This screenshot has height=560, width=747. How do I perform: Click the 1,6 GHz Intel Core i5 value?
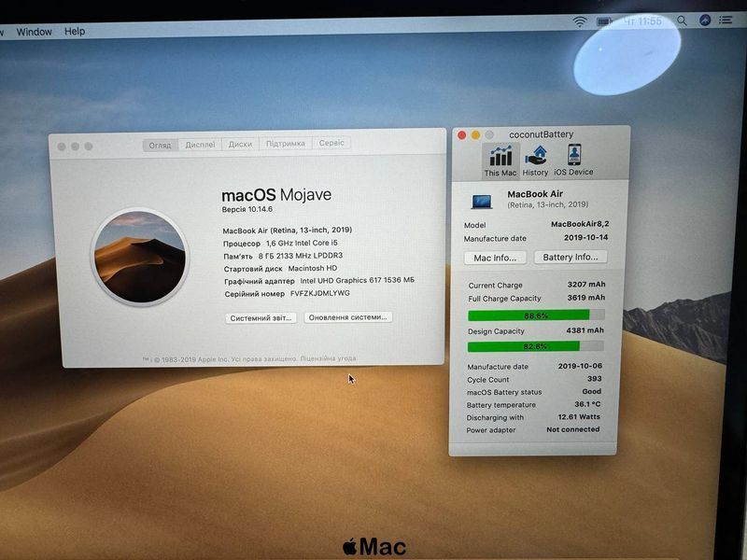[x=302, y=243]
